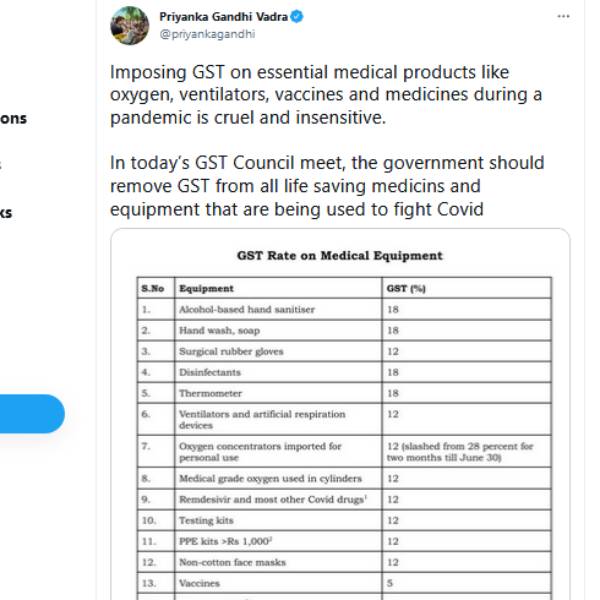Open the tweet's more options menu
The height and width of the screenshot is (600, 600).
pyautogui.click(x=563, y=17)
